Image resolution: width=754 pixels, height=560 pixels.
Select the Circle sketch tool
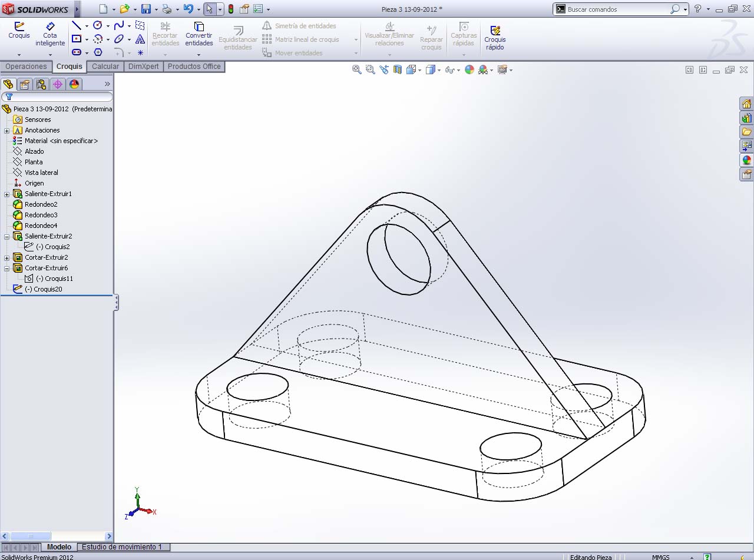[98, 25]
